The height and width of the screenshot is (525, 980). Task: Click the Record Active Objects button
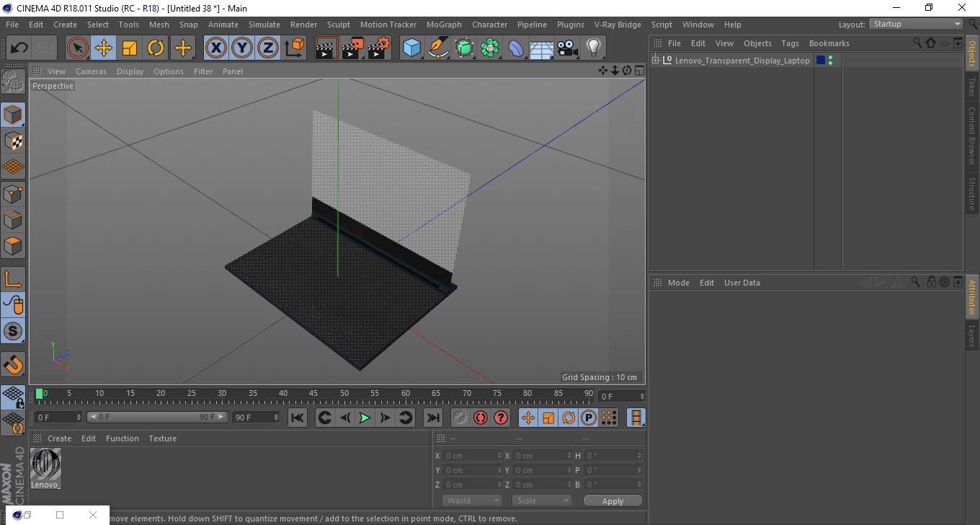[x=460, y=418]
